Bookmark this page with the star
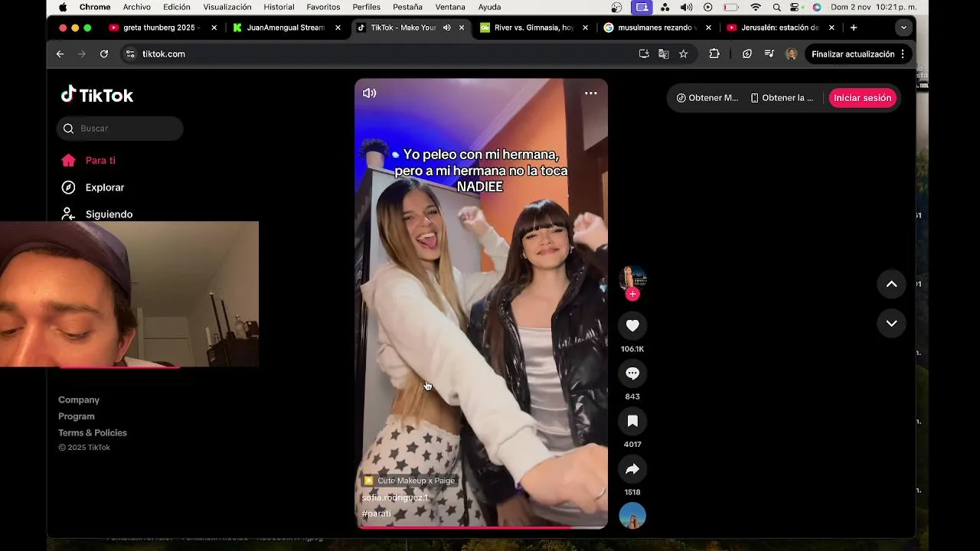This screenshot has height=551, width=980. (684, 54)
